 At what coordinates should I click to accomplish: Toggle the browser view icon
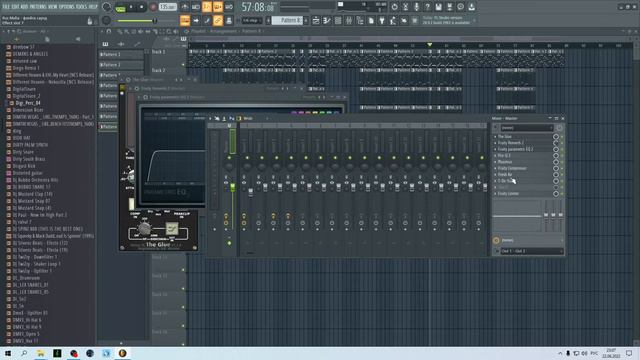[x=360, y=20]
